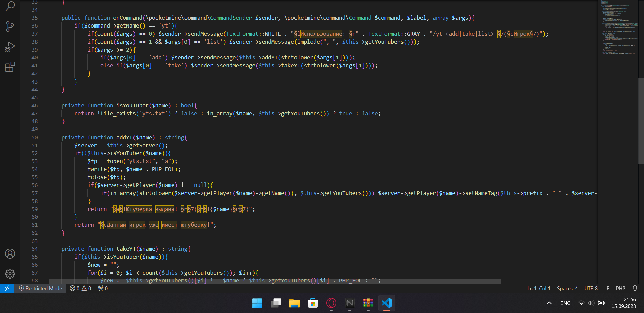Show hidden system tray icons
The width and height of the screenshot is (644, 313).
coord(549,303)
